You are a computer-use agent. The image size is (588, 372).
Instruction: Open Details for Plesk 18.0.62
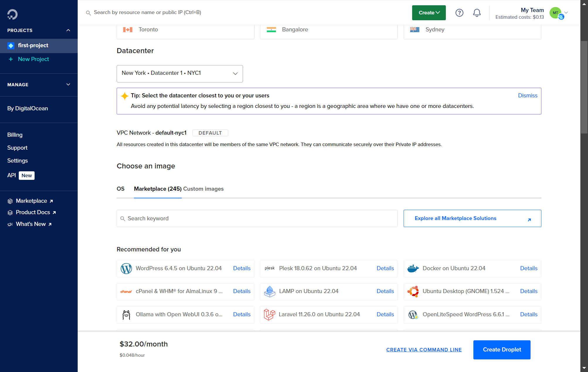tap(385, 268)
